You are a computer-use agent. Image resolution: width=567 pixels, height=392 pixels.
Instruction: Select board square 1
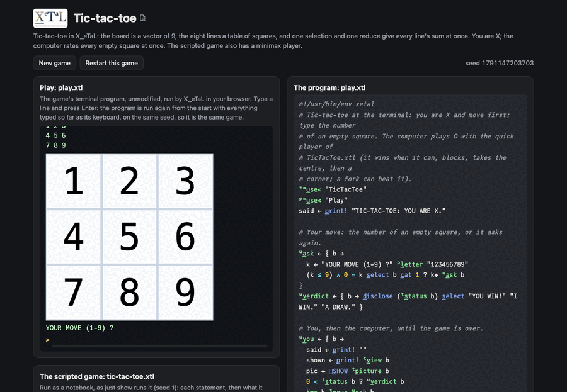[74, 181]
